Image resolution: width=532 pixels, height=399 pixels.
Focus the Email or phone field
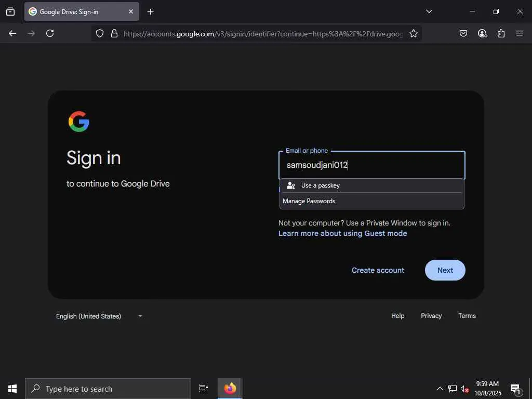[x=372, y=165]
